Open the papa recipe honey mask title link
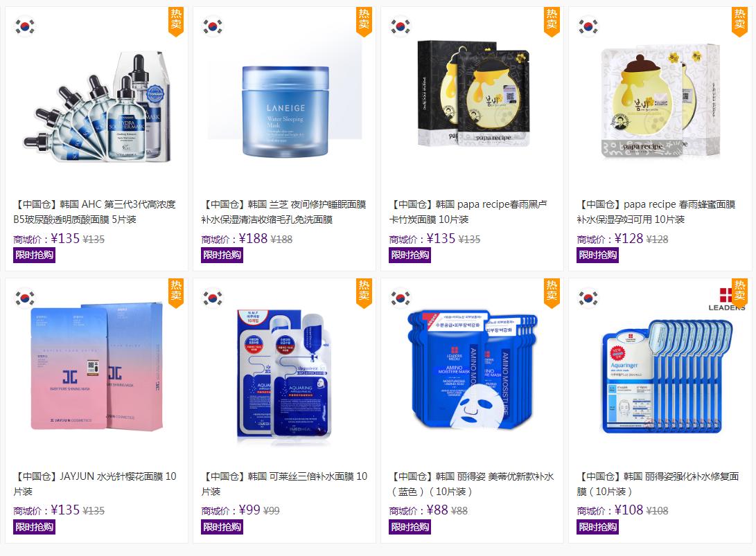The height and width of the screenshot is (556, 756). coord(656,212)
